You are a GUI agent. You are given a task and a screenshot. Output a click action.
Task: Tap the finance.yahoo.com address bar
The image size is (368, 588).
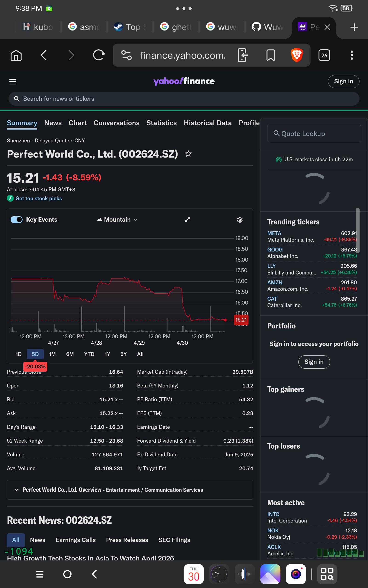(182, 55)
